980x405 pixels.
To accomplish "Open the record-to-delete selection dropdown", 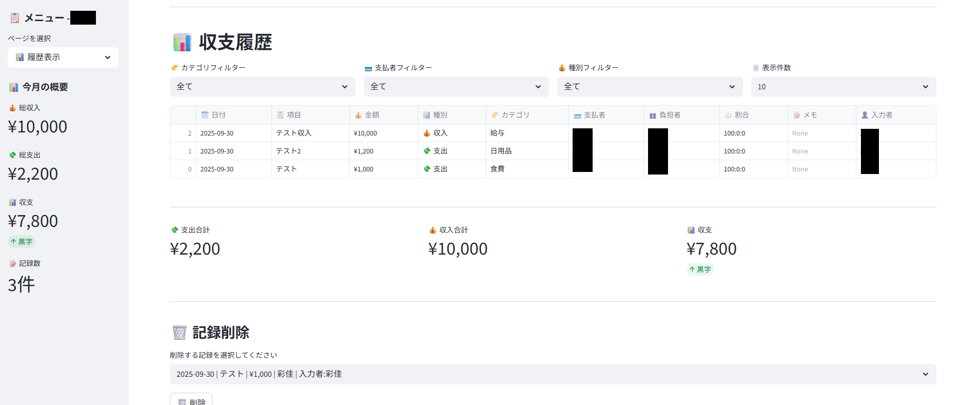I will click(x=553, y=374).
